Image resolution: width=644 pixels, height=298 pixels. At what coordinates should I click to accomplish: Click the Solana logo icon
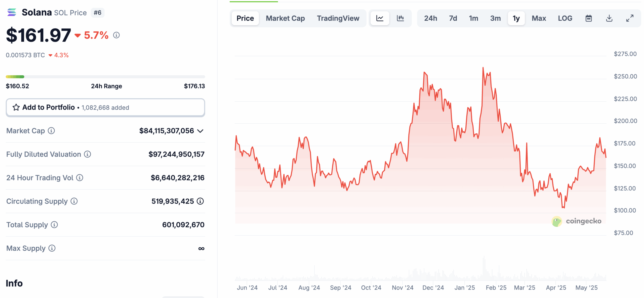(x=12, y=12)
